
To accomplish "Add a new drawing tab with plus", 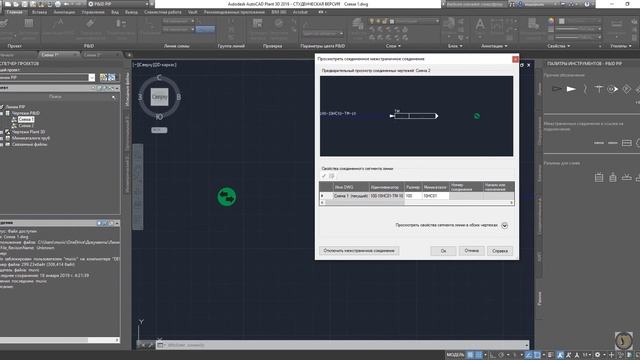I will (129, 55).
